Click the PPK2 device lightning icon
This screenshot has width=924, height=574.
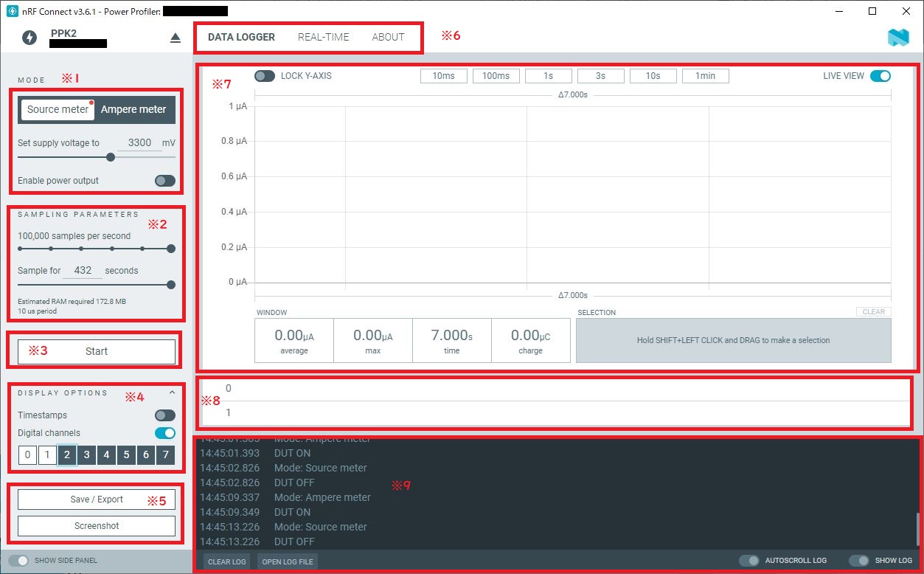coord(29,38)
